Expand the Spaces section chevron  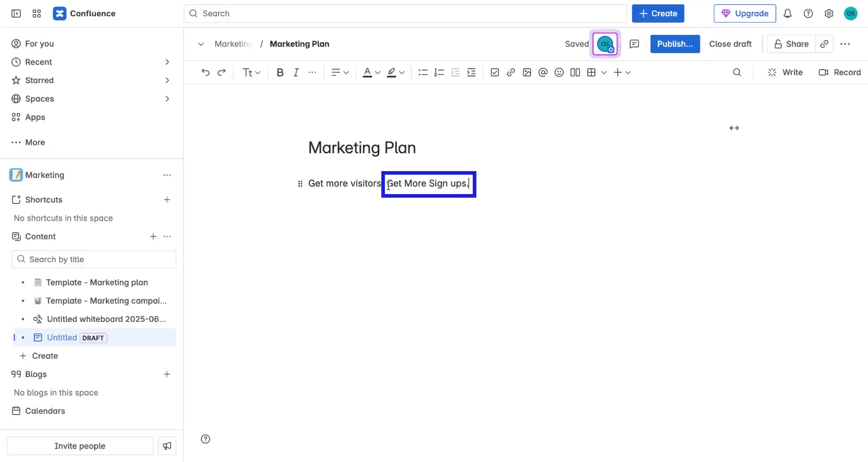tap(168, 99)
